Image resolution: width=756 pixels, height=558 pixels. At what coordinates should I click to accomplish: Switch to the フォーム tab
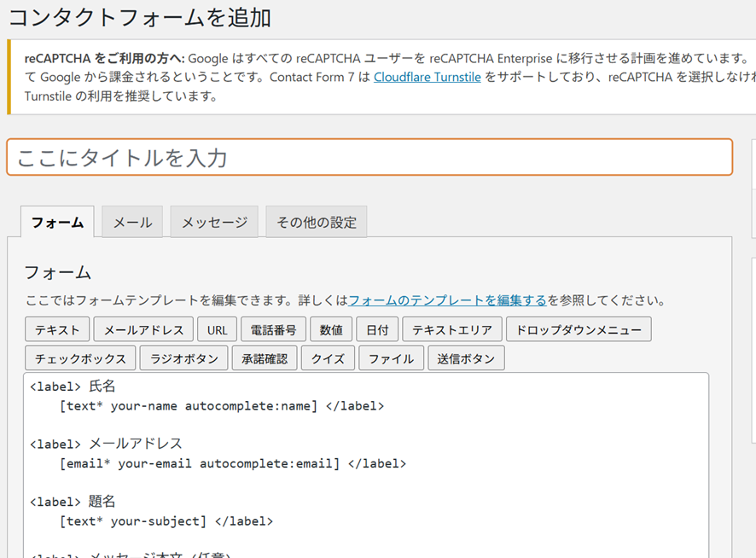tap(57, 222)
